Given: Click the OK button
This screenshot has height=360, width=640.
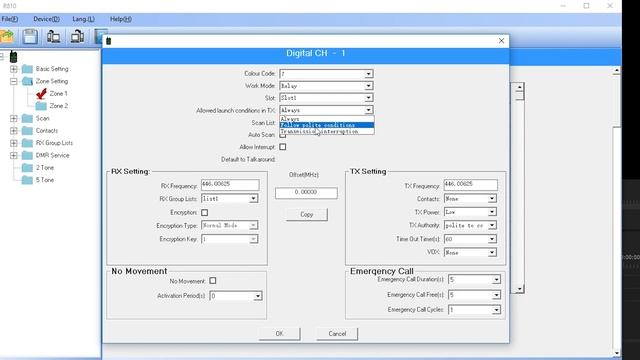Looking at the screenshot, I should click(x=280, y=333).
